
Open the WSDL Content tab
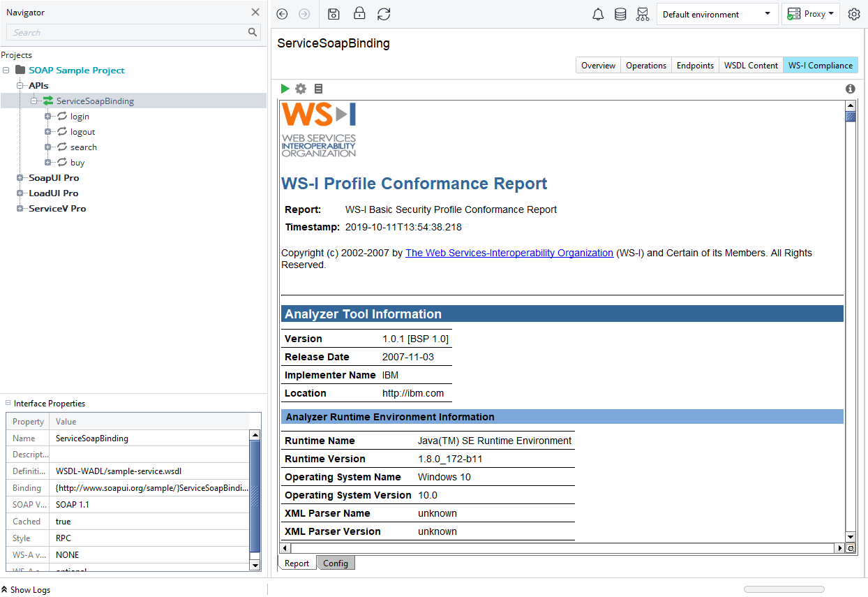751,65
